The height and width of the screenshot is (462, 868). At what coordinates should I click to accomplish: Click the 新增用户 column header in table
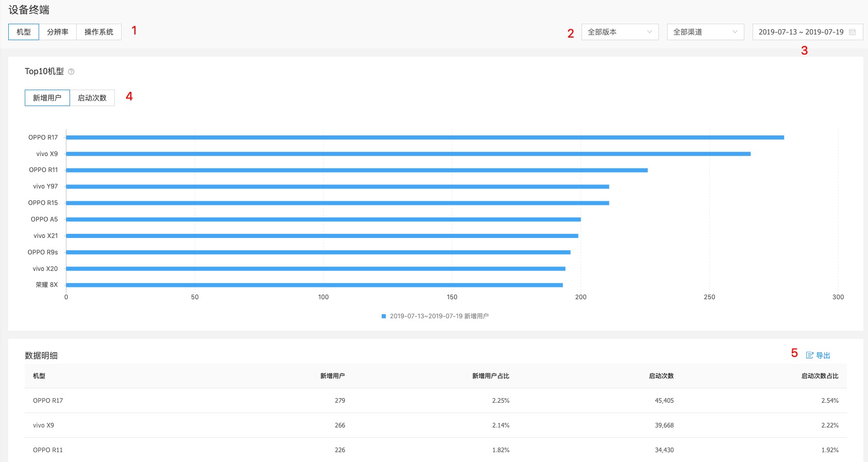332,376
